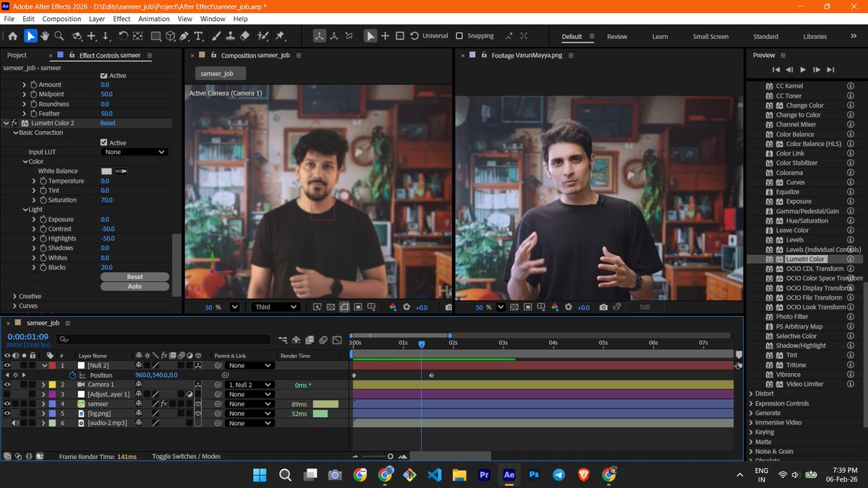Select the Eraser tool
Screen dimensions: 868x488
[244, 35]
